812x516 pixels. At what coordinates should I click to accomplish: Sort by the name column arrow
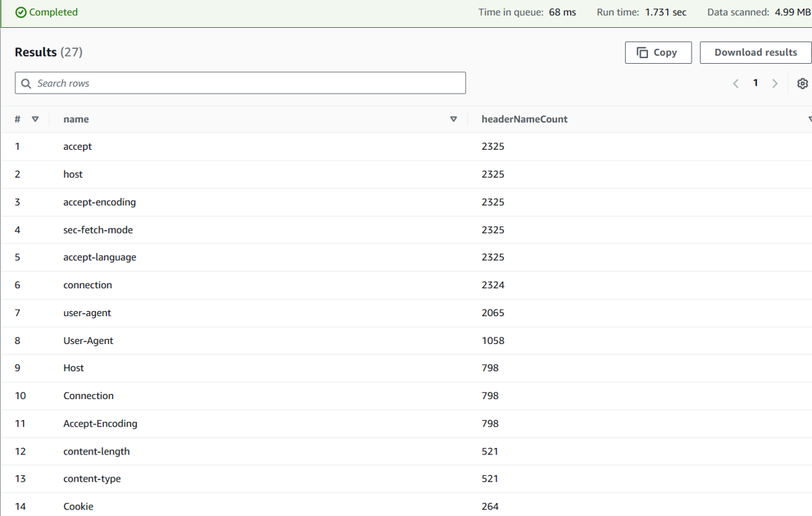point(453,119)
